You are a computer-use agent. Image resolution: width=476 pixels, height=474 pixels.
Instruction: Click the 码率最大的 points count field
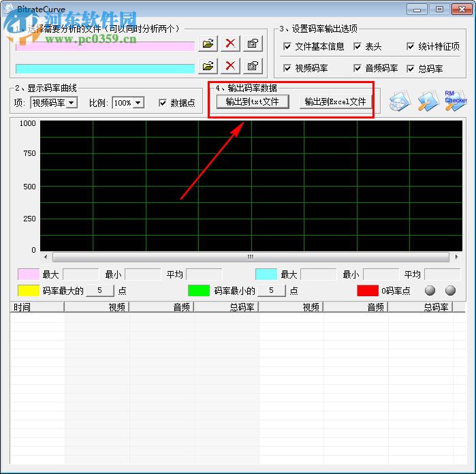click(x=100, y=291)
